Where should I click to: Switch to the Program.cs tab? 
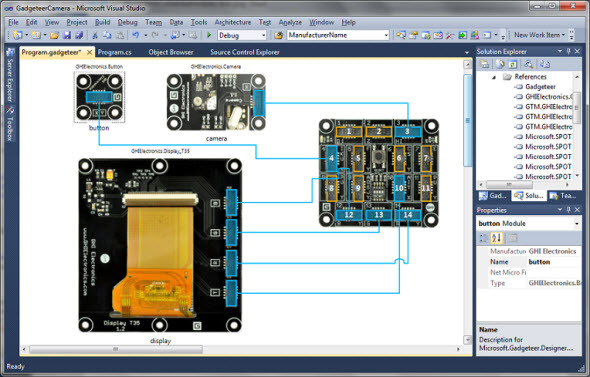coord(114,52)
